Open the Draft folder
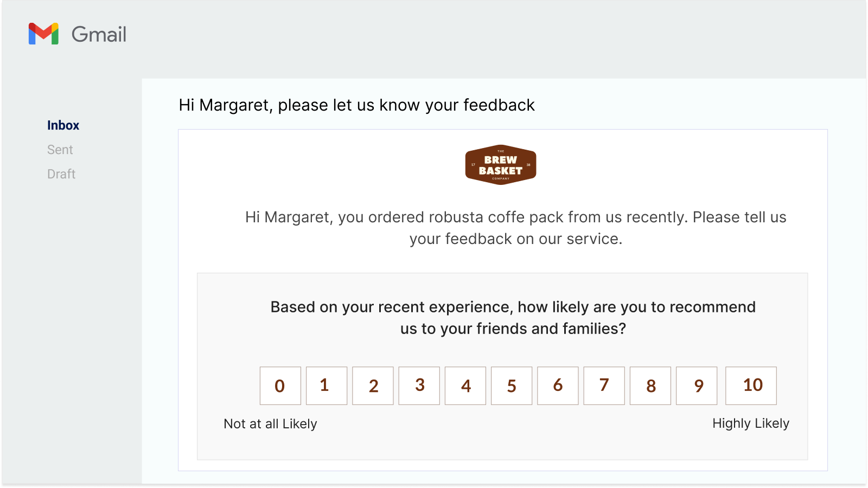This screenshot has width=868, height=488. coord(61,174)
